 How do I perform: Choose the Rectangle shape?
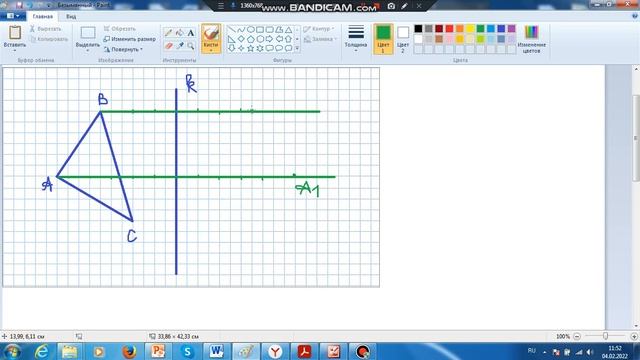click(x=260, y=30)
